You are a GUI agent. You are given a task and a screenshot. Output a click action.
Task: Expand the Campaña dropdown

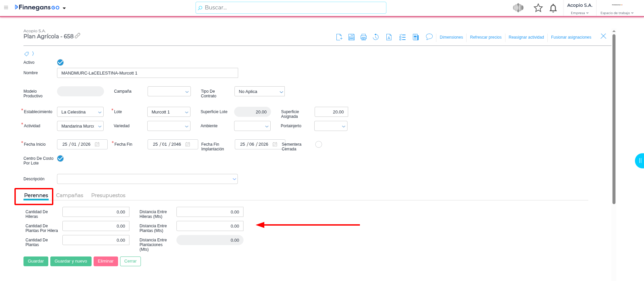tap(169, 92)
